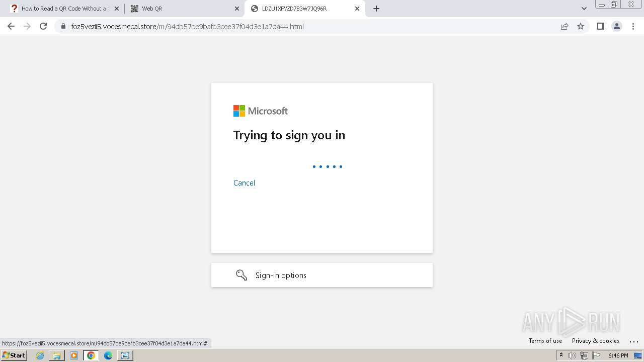
Task: Open the volume speaker tray icon
Action: click(x=572, y=355)
